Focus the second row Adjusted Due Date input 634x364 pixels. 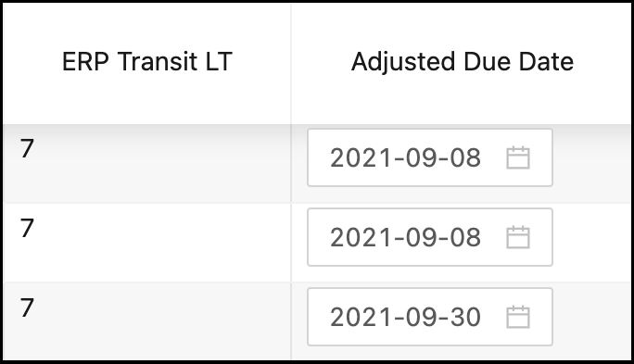(x=430, y=237)
